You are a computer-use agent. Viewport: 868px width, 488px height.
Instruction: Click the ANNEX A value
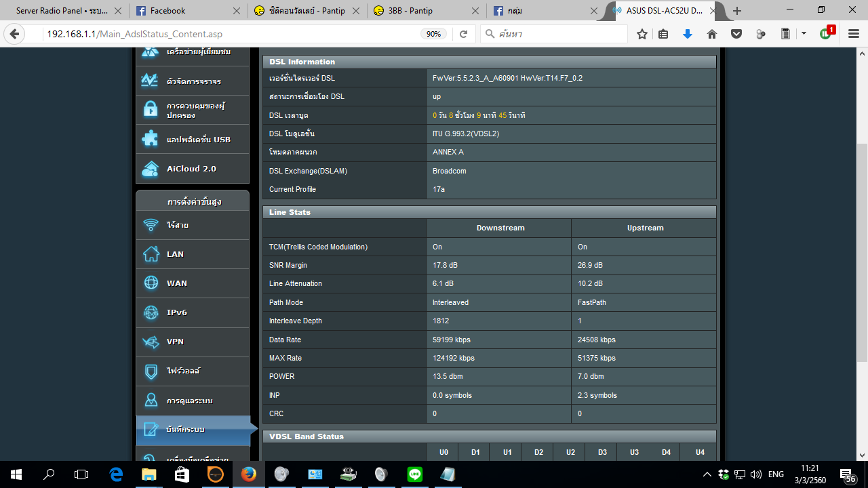tap(448, 152)
